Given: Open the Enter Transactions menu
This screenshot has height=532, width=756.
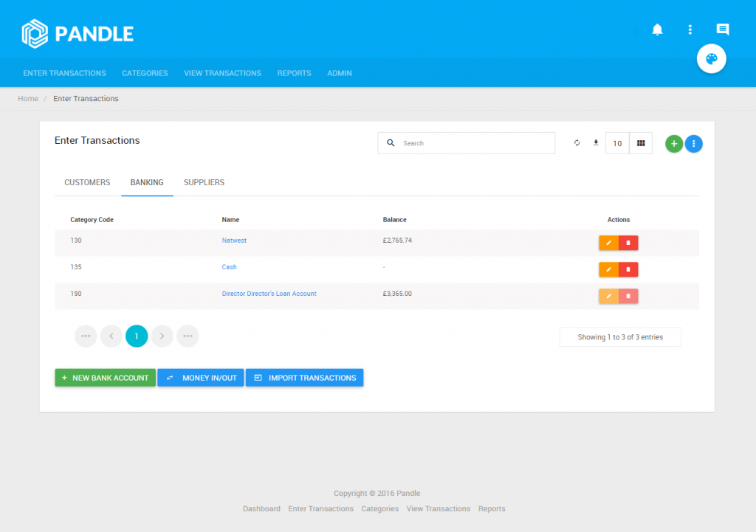Looking at the screenshot, I should (x=65, y=73).
